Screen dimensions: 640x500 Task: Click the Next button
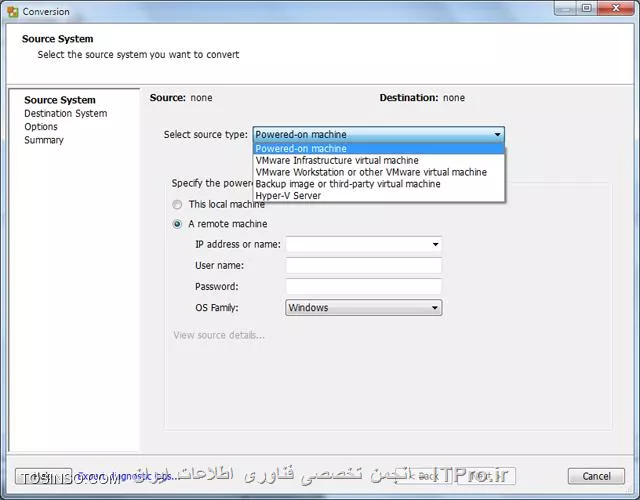point(487,476)
